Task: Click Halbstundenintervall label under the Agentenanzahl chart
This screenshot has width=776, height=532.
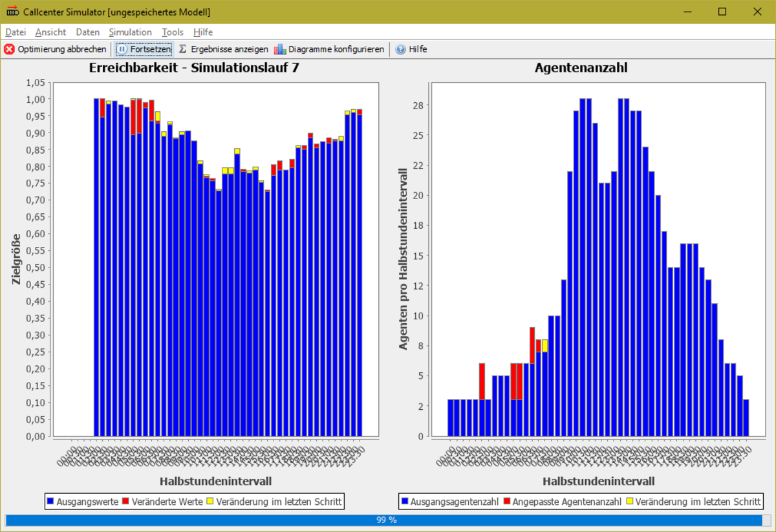Action: 599,481
